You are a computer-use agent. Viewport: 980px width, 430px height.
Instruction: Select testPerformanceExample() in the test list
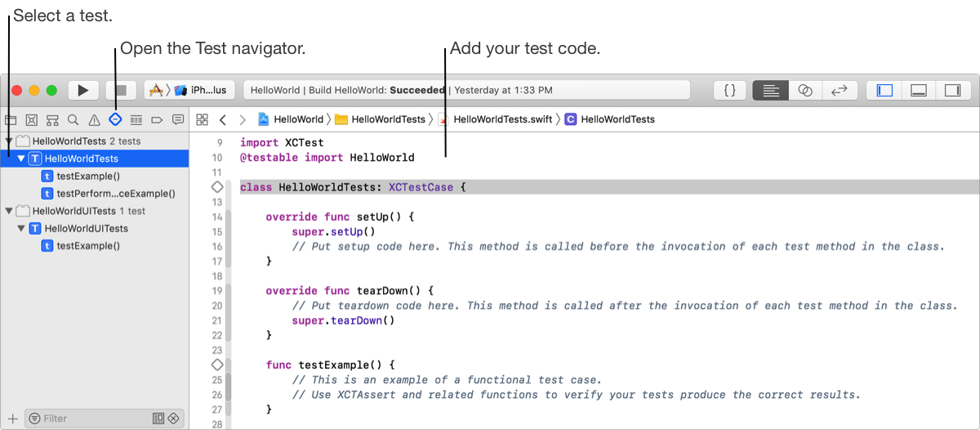115,194
